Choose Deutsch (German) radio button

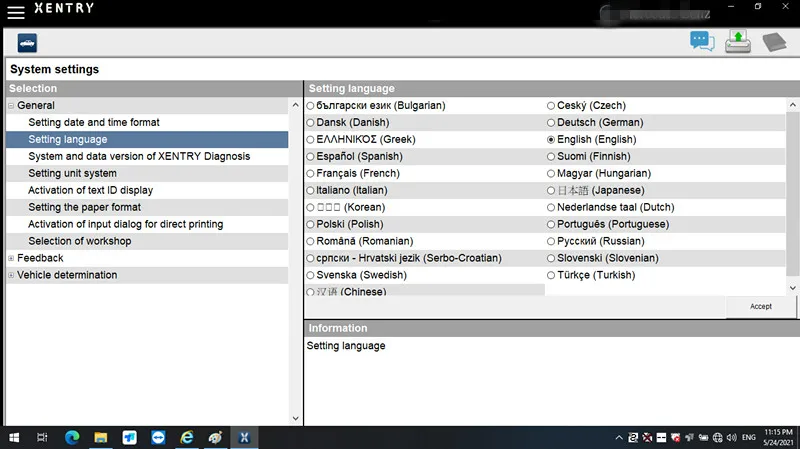pyautogui.click(x=551, y=122)
